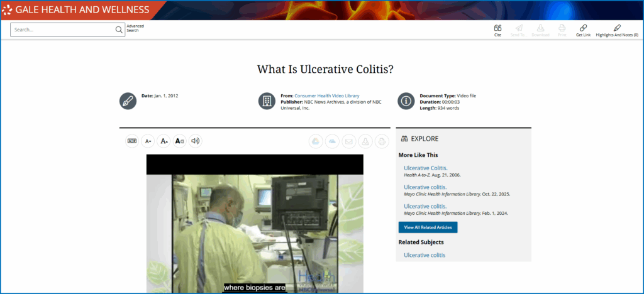This screenshot has height=294, width=644.
Task: Open display options Aa icon
Action: [180, 141]
